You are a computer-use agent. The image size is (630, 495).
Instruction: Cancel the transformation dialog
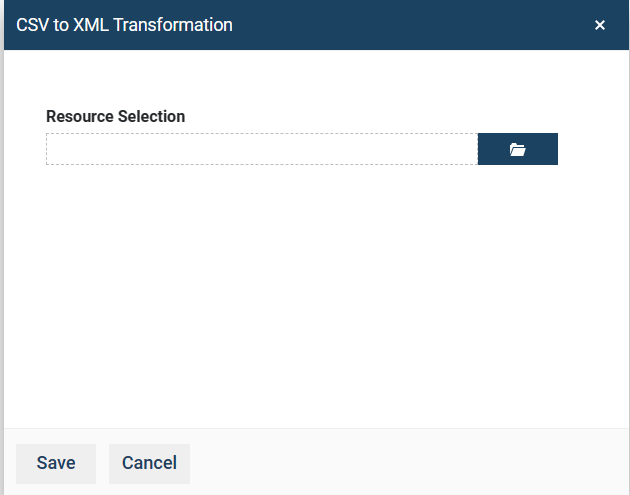(x=149, y=463)
